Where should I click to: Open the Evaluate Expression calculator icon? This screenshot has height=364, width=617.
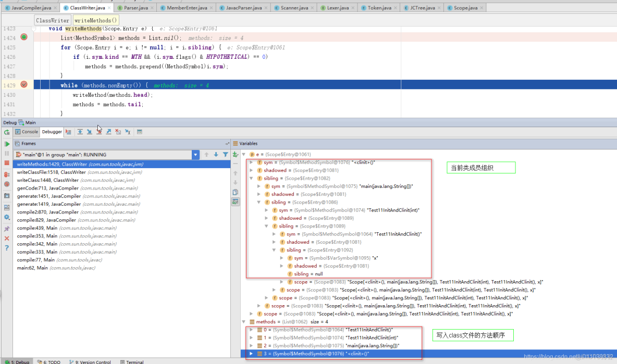[x=140, y=132]
